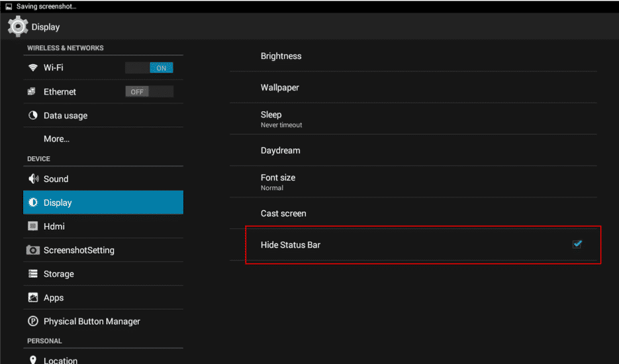The image size is (619, 364).
Task: Click the Sound speaker icon
Action: coord(33,179)
